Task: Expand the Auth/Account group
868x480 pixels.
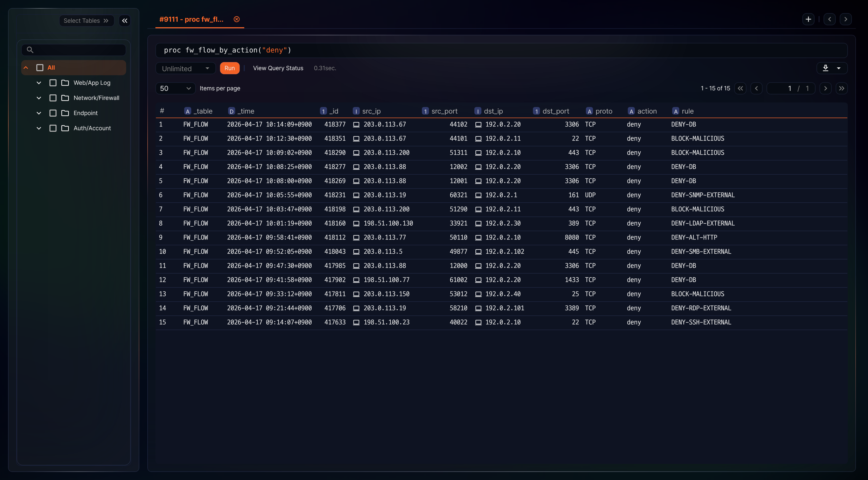Action: pyautogui.click(x=39, y=128)
